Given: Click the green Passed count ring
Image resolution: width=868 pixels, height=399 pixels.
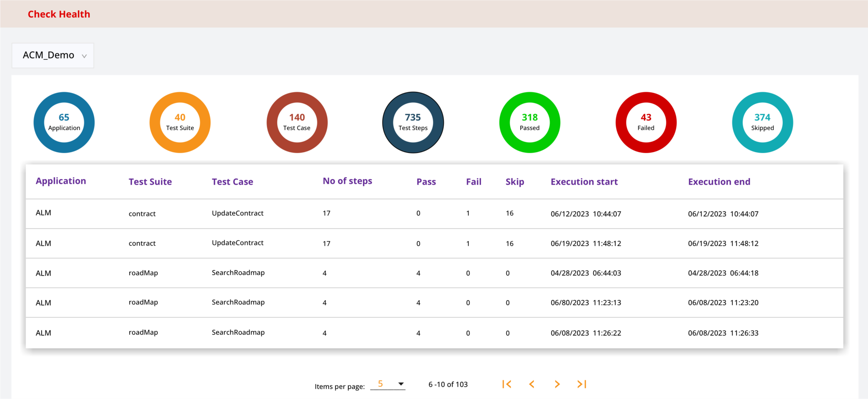Looking at the screenshot, I should tap(530, 122).
